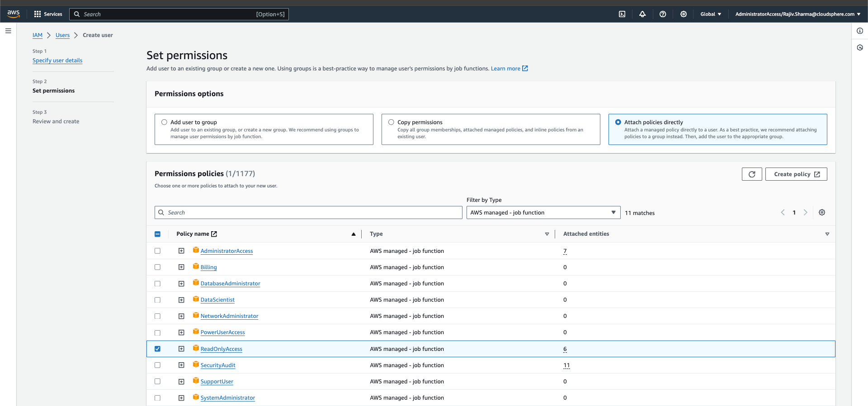The image size is (868, 406).
Task: Open the ReadOnlyAccess policy link
Action: click(222, 349)
